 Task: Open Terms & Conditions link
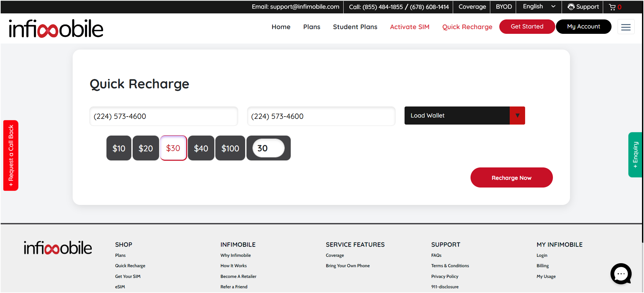click(x=450, y=266)
